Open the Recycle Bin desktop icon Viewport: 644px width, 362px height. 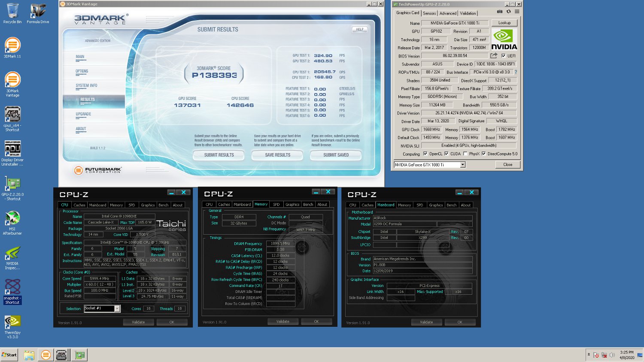[x=12, y=13]
